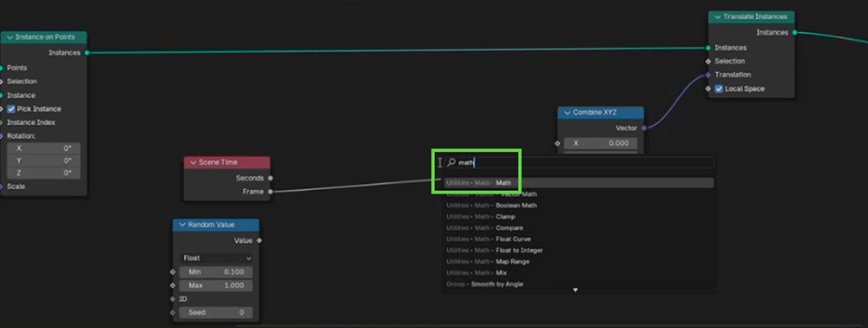Collapse the Random Value node

click(182, 225)
